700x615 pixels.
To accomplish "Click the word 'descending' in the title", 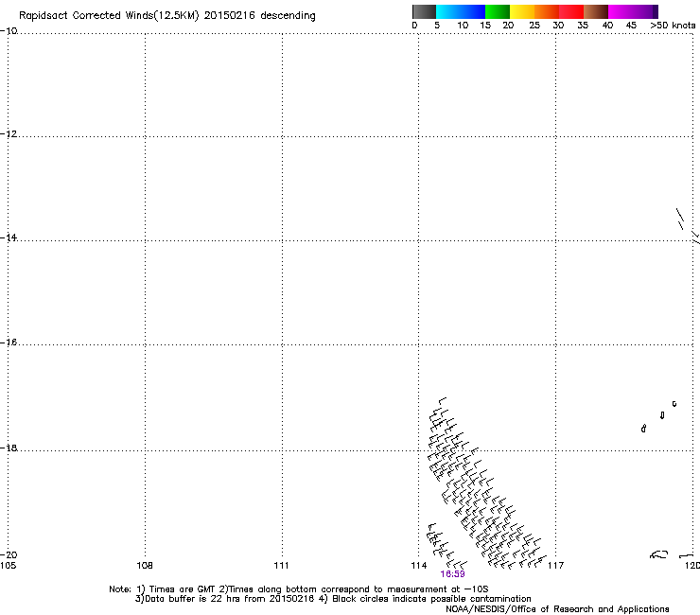I will [288, 16].
